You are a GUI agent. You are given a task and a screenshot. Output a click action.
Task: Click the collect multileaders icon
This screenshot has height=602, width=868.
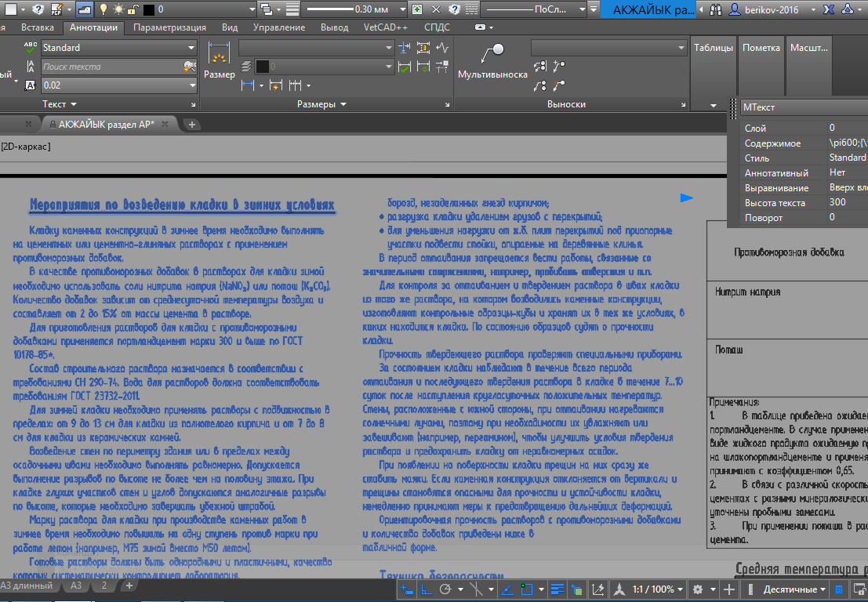[x=540, y=85]
